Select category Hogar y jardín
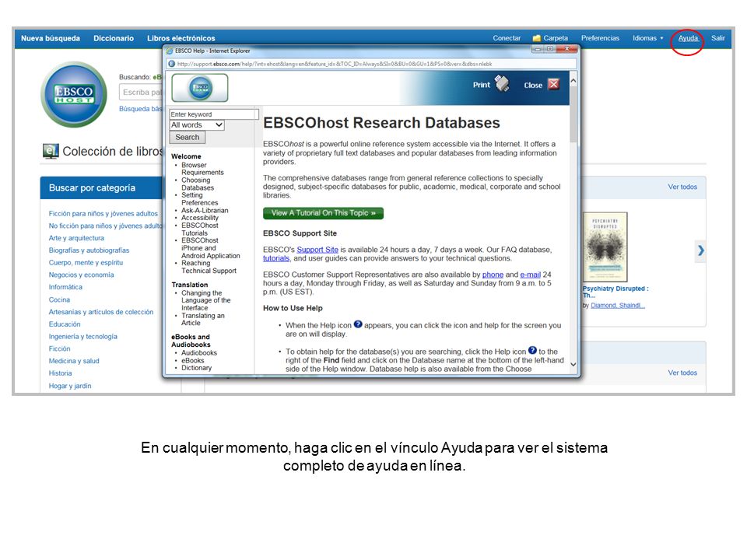 pos(70,387)
